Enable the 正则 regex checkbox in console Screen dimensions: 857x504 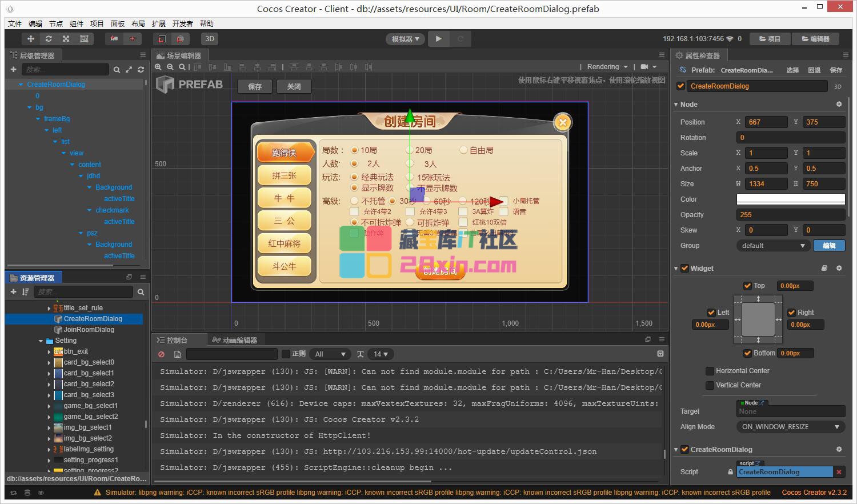click(x=286, y=354)
